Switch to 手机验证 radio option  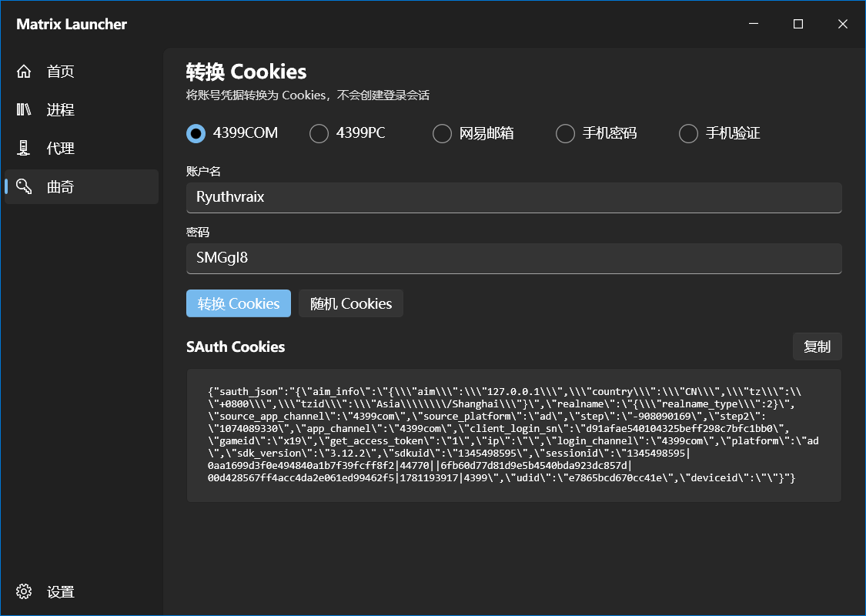[x=689, y=133]
